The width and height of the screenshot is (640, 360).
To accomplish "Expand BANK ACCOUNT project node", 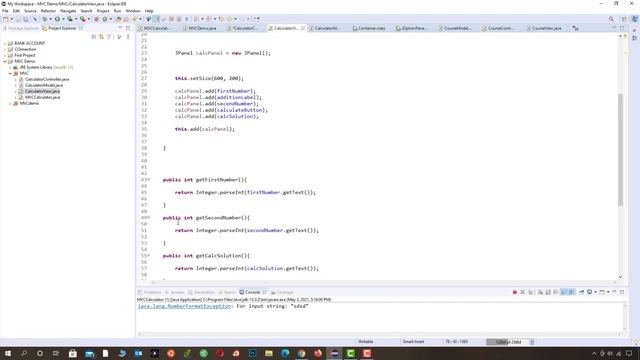I will tap(5, 43).
